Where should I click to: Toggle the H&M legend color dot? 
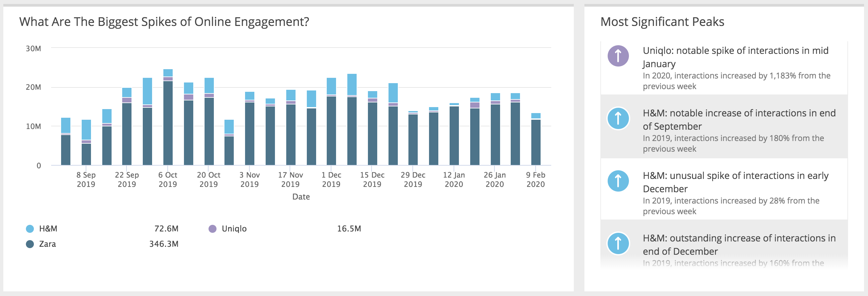[x=30, y=229]
